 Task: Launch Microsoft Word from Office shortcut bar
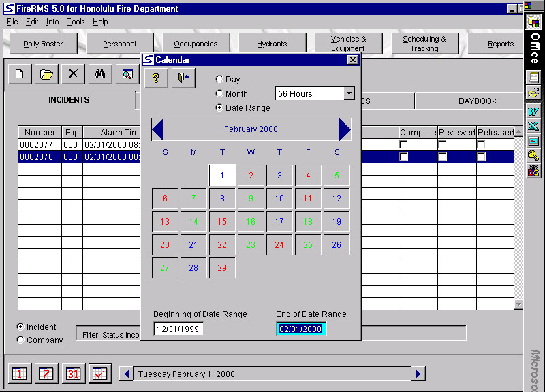(x=533, y=111)
